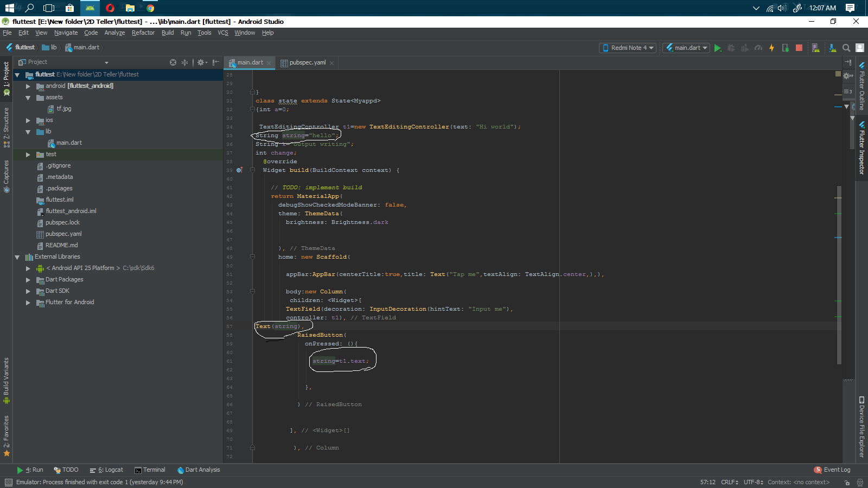
Task: Open the SDK Manager icon
Action: click(832, 48)
